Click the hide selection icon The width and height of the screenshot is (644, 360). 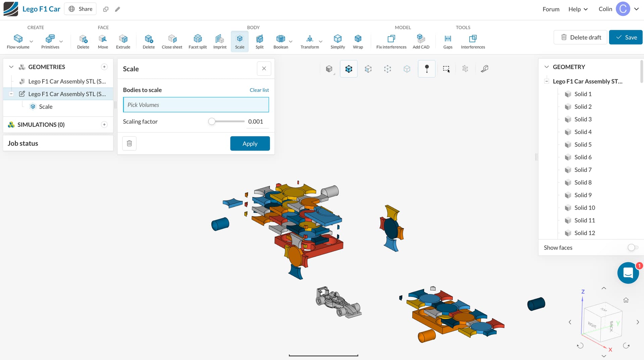465,69
